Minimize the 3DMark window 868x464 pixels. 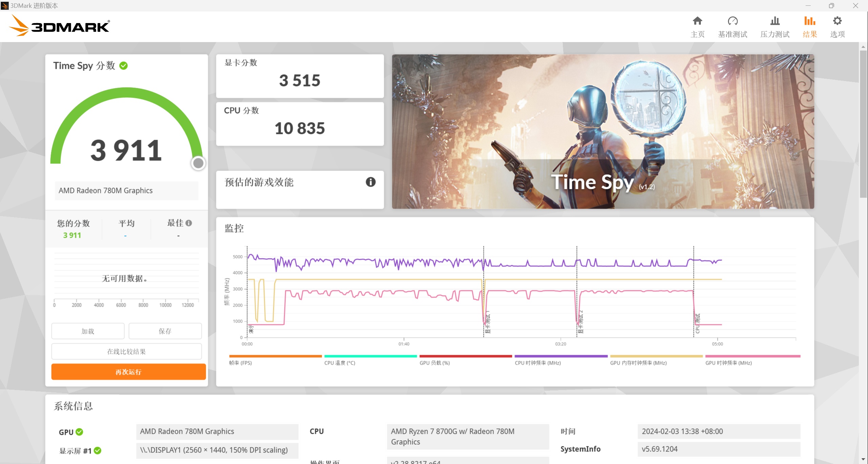click(x=808, y=6)
